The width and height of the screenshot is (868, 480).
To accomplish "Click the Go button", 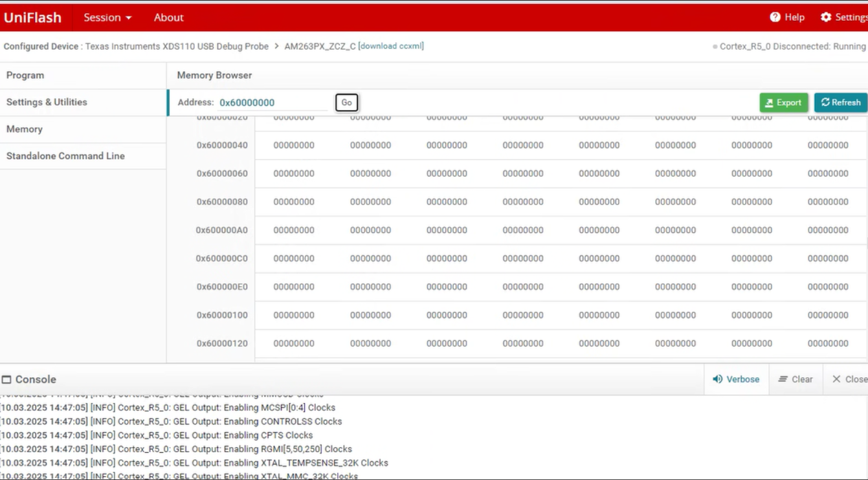I will tap(346, 102).
